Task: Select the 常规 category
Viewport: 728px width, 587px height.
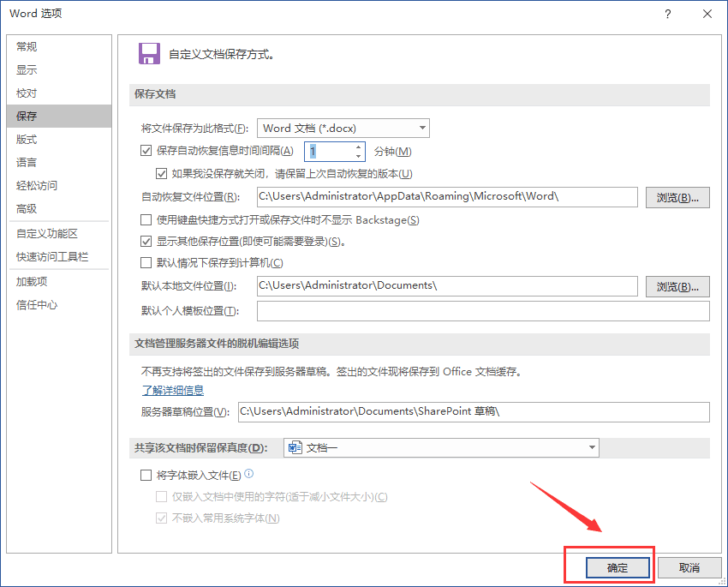Action: pyautogui.click(x=59, y=46)
